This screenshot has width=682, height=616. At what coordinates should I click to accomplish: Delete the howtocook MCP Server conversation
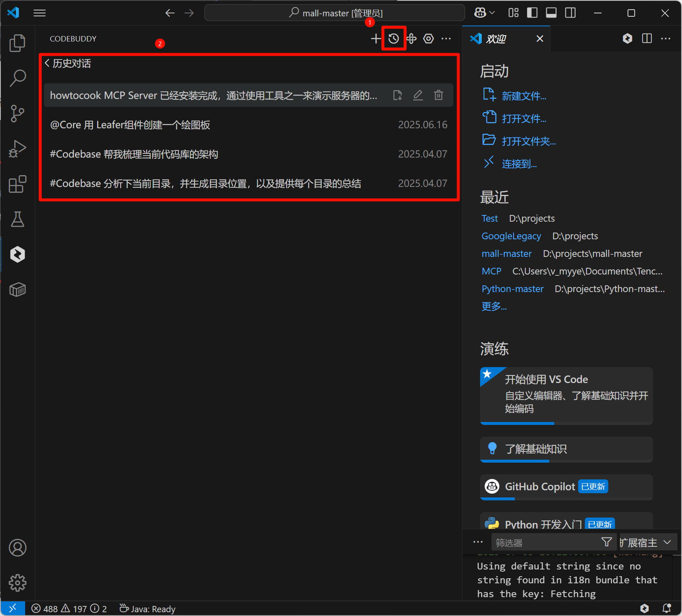pyautogui.click(x=438, y=95)
